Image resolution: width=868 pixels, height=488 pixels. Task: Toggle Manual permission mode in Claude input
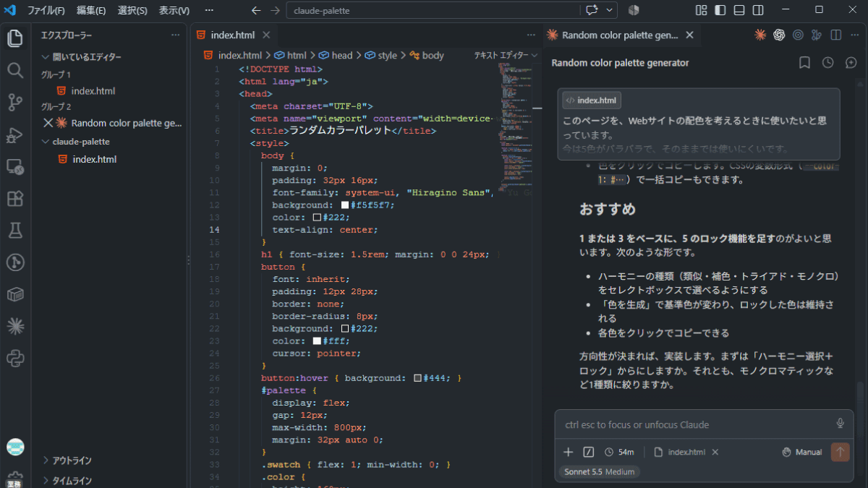click(802, 452)
